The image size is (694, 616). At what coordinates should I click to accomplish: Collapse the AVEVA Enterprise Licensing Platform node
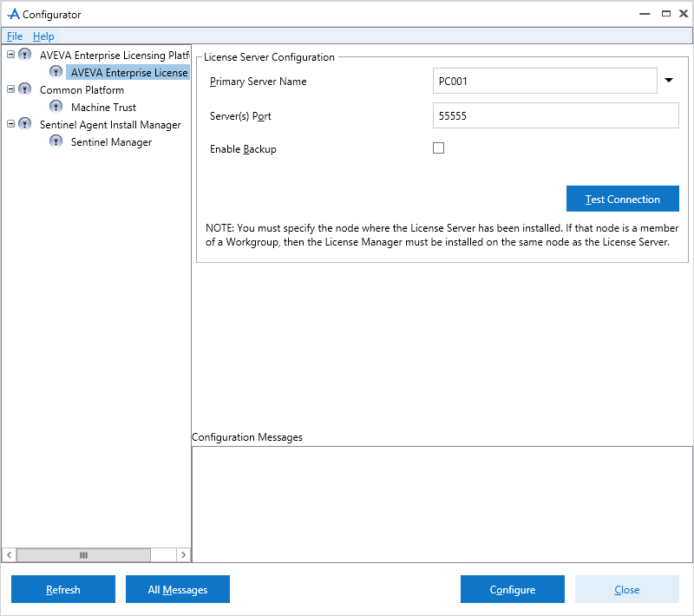coord(11,55)
